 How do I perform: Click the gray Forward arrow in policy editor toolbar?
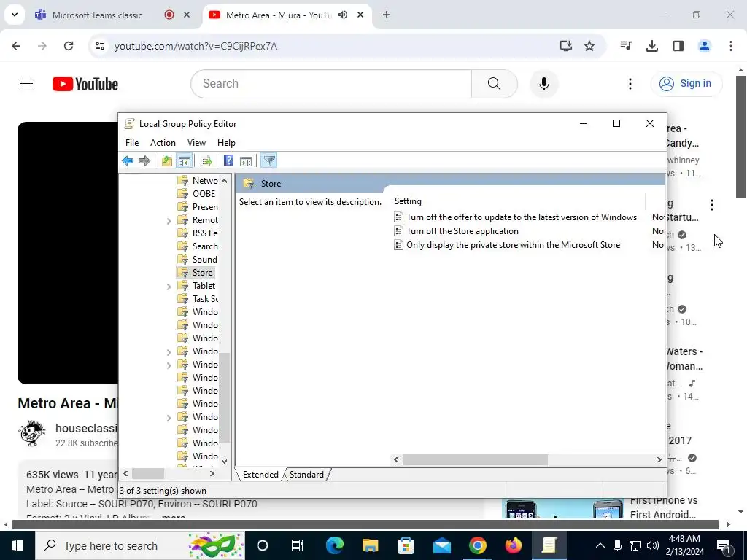144,161
